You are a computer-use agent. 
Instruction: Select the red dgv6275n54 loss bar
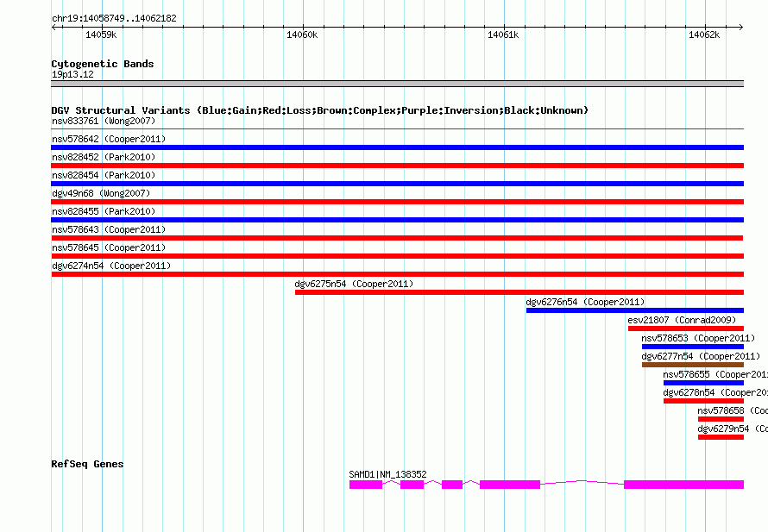click(x=519, y=292)
